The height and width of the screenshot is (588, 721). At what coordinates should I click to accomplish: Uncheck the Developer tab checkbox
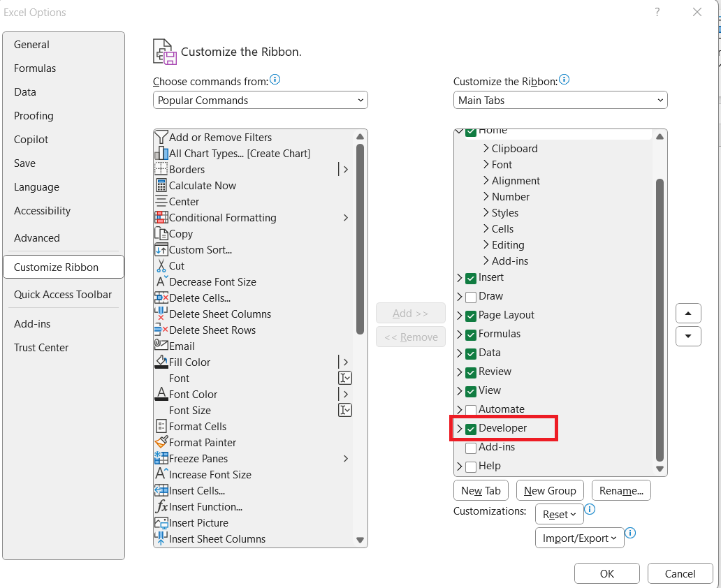pyautogui.click(x=470, y=429)
